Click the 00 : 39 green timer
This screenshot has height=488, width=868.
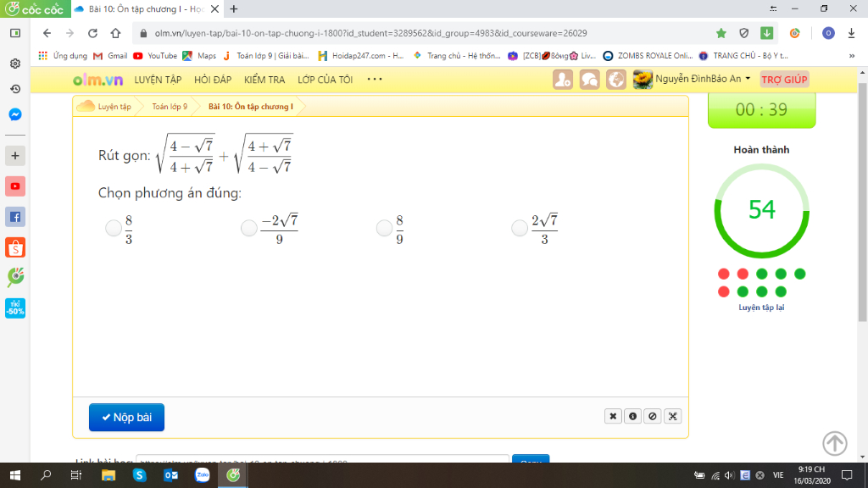762,109
